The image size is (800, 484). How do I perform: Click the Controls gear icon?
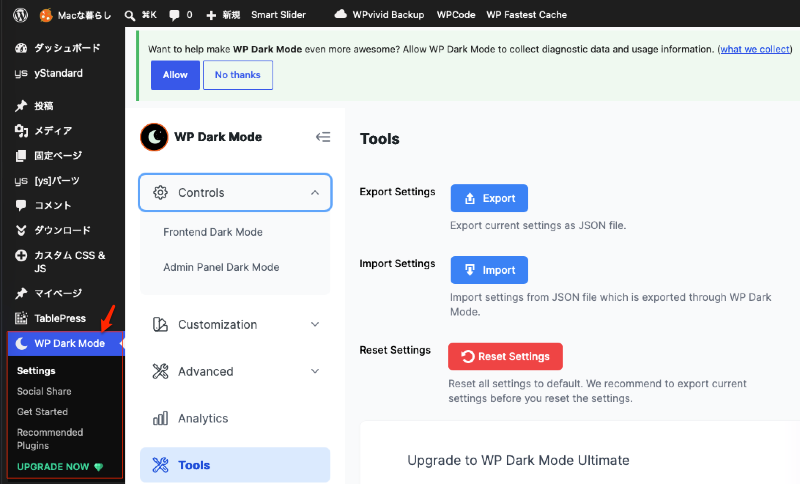pyautogui.click(x=160, y=192)
